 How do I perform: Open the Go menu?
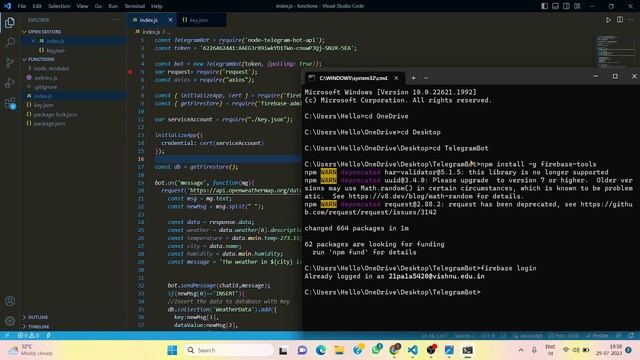pyautogui.click(x=98, y=6)
